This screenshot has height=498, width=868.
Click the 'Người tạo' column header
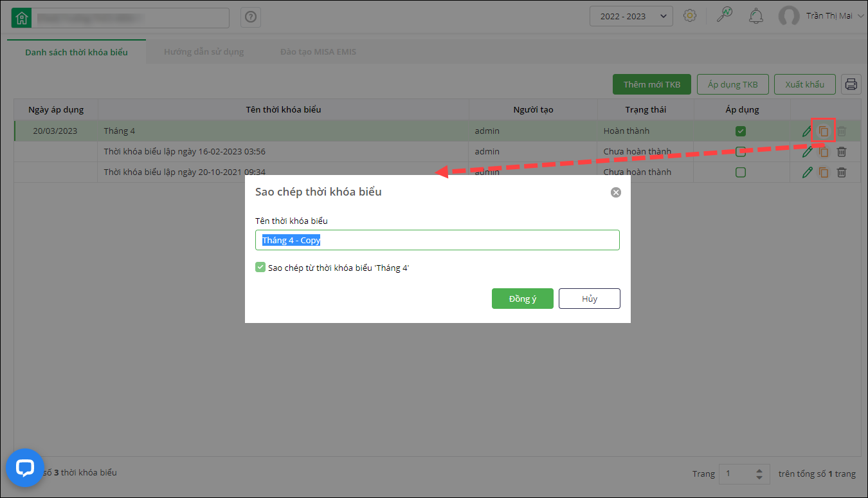[x=533, y=109]
